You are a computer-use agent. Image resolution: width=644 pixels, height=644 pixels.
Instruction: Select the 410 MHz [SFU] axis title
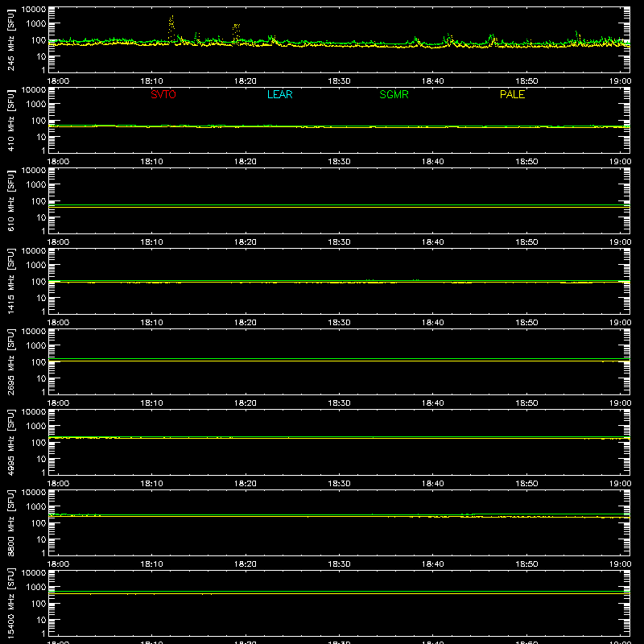pos(11,121)
